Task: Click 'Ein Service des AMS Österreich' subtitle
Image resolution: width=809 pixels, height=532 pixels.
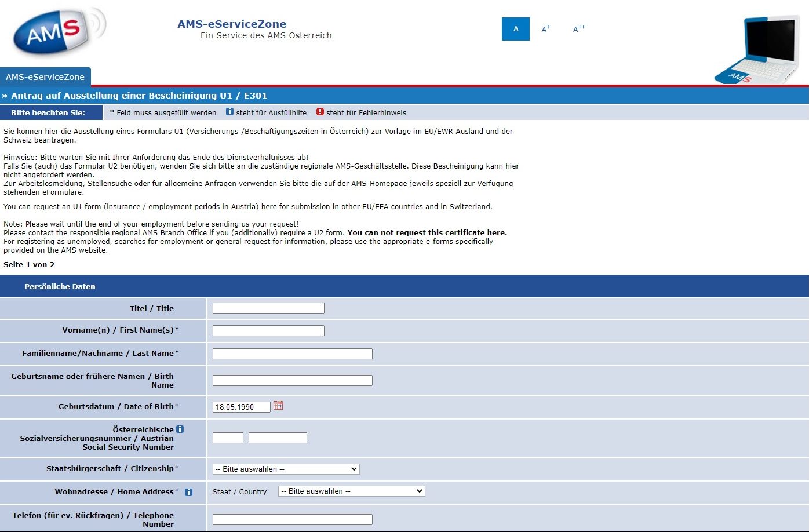Action: click(266, 35)
